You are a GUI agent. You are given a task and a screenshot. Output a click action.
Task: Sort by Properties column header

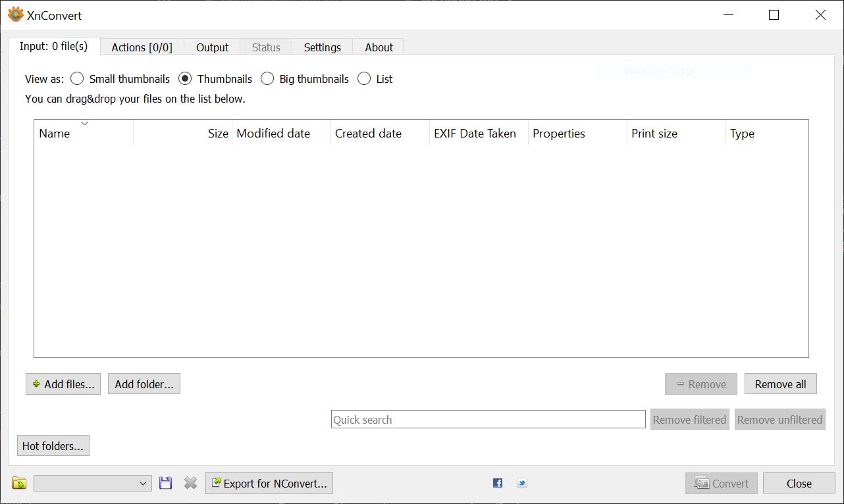[x=578, y=133]
